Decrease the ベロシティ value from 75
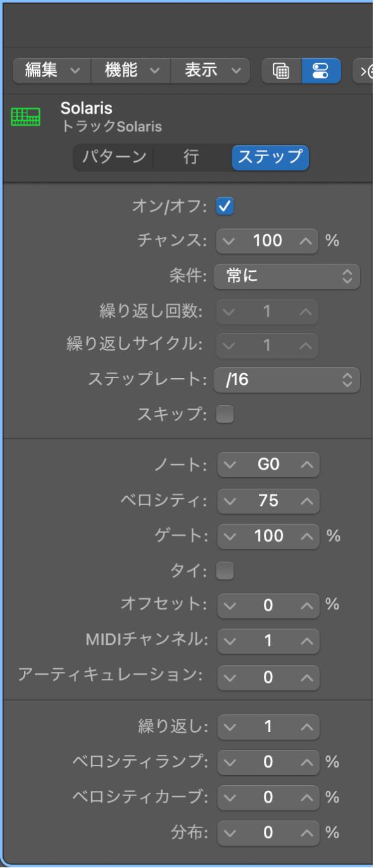 click(230, 501)
